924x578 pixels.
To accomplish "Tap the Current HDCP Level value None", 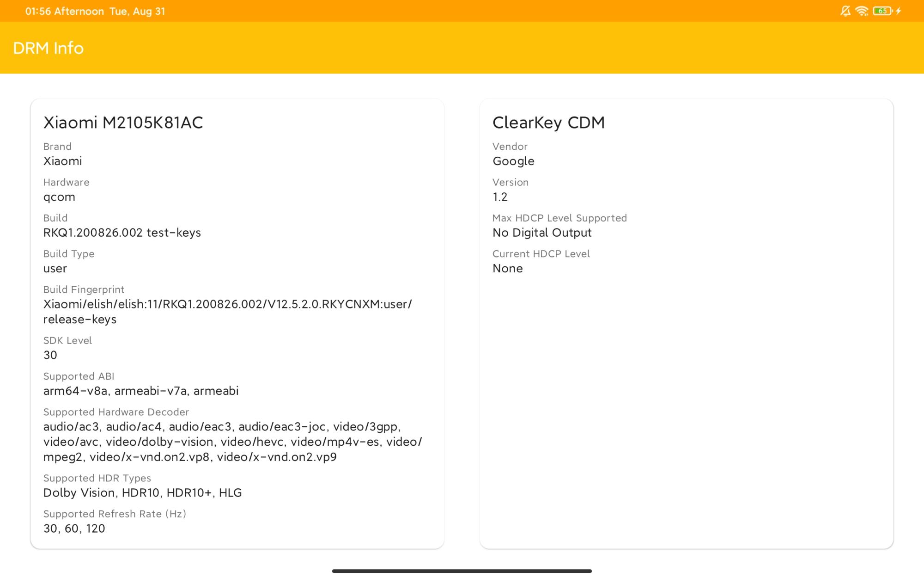I will [508, 269].
